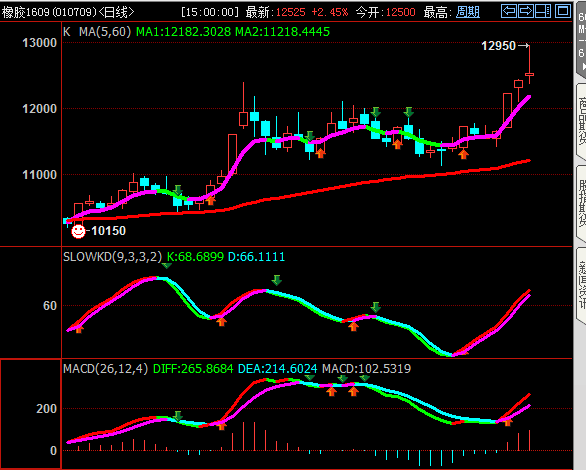Click the 200 MACD axis label
The image size is (586, 470).
click(x=46, y=409)
